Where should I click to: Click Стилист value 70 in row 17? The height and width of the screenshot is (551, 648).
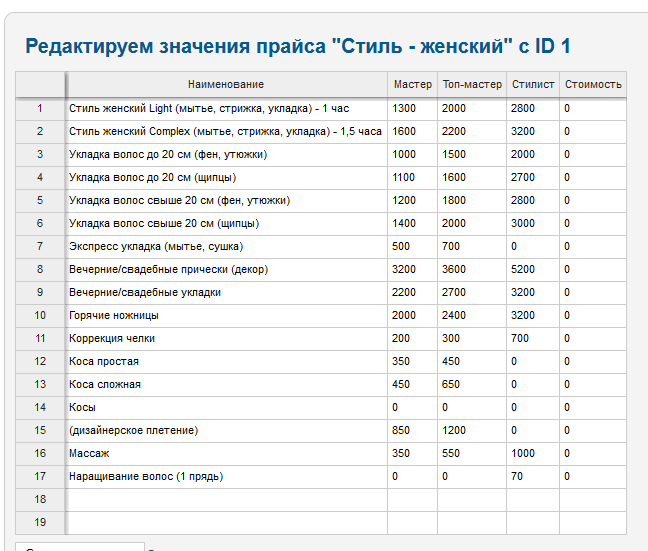pyautogui.click(x=533, y=477)
